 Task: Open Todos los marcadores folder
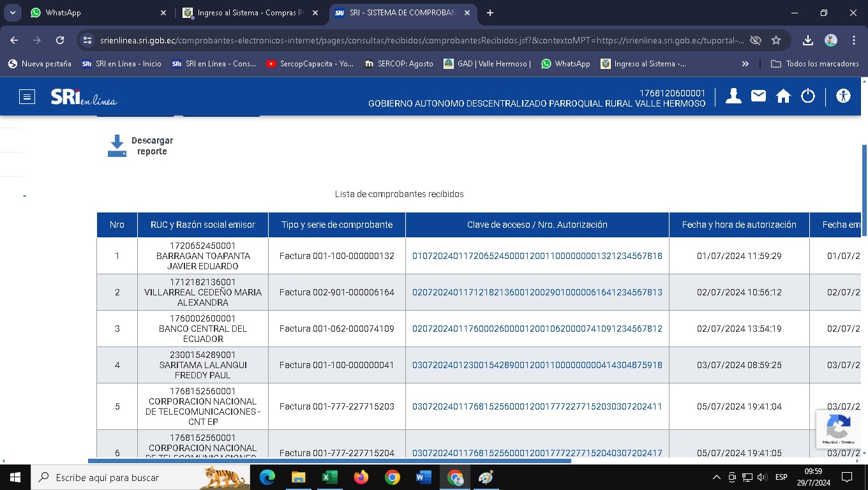(x=814, y=64)
